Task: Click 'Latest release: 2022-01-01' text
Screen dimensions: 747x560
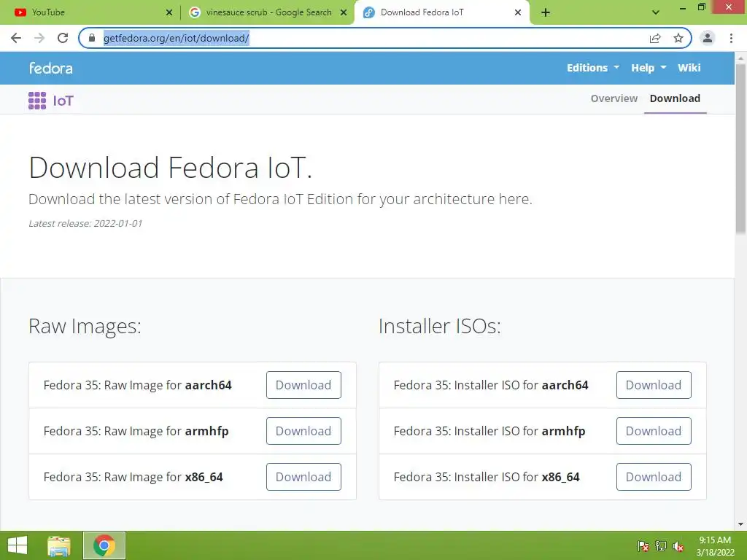Action: (x=85, y=223)
